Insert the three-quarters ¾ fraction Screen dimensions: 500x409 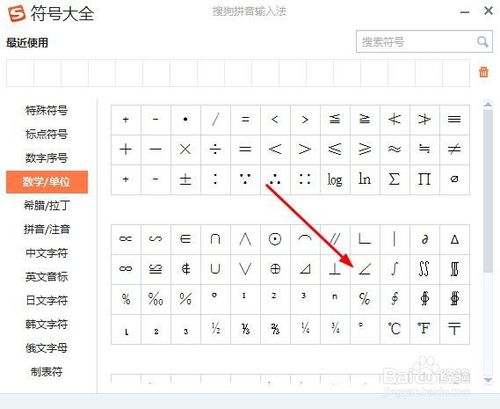[x=335, y=329]
